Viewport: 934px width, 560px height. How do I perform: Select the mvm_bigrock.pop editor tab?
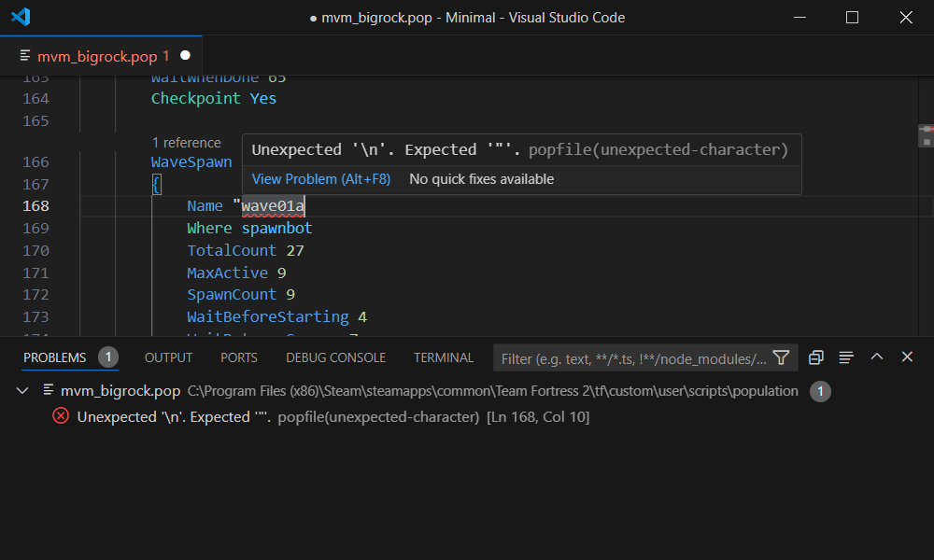point(101,56)
